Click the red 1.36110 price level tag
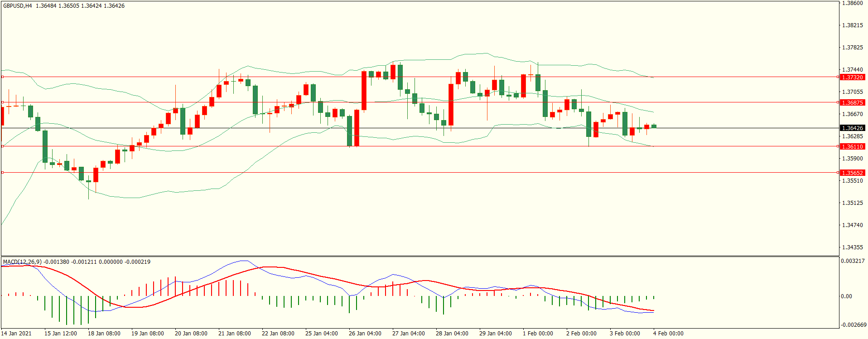868x339 pixels. (853, 147)
